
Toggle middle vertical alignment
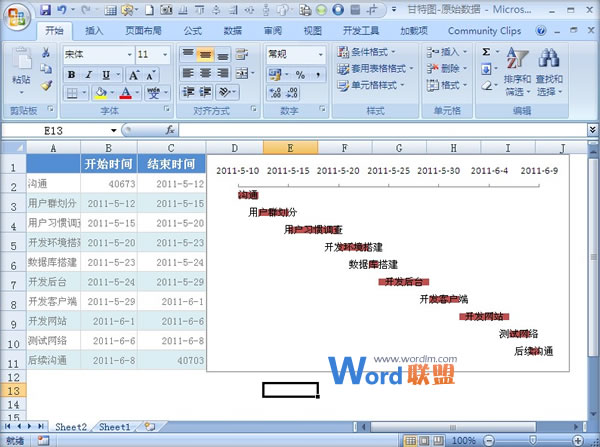(205, 55)
